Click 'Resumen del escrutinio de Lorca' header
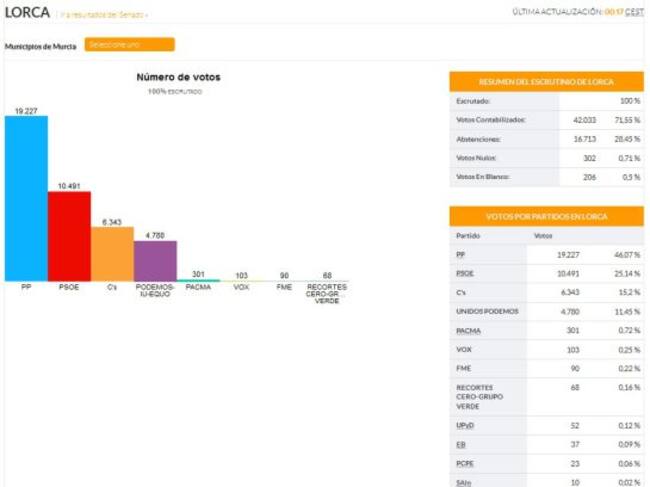 pyautogui.click(x=546, y=82)
